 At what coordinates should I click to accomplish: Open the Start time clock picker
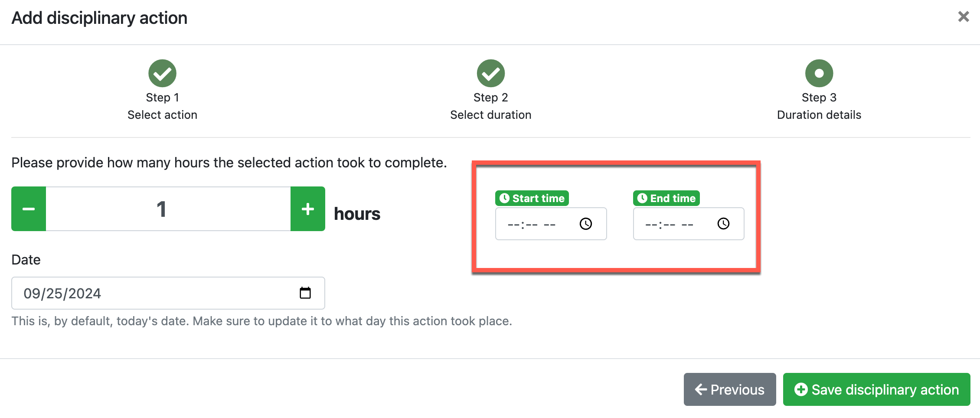click(585, 224)
